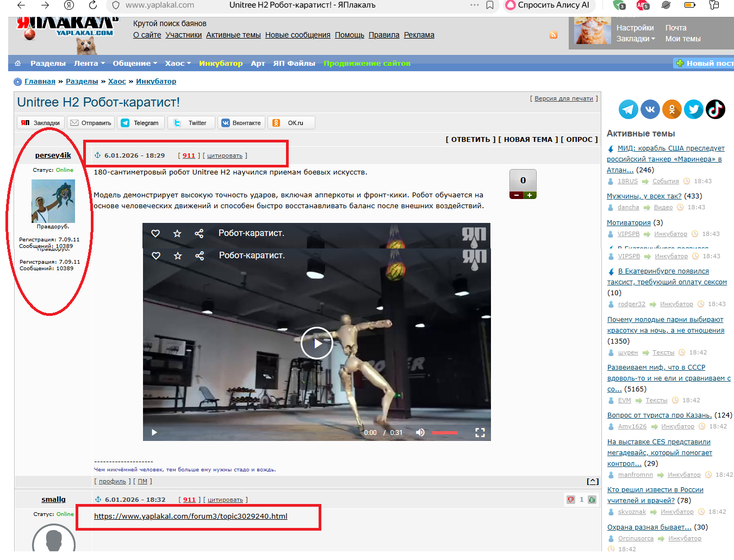Viewport: 734px width, 560px height.
Task: Click the small play button in video controls
Action: coord(154,433)
